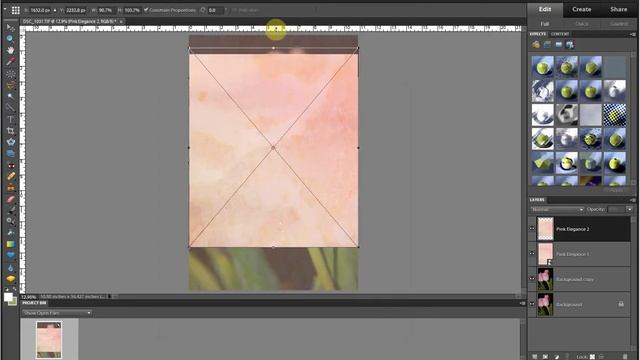Image resolution: width=640 pixels, height=360 pixels.
Task: Select the halftone dot pattern effect thumbnail
Action: coord(614,115)
